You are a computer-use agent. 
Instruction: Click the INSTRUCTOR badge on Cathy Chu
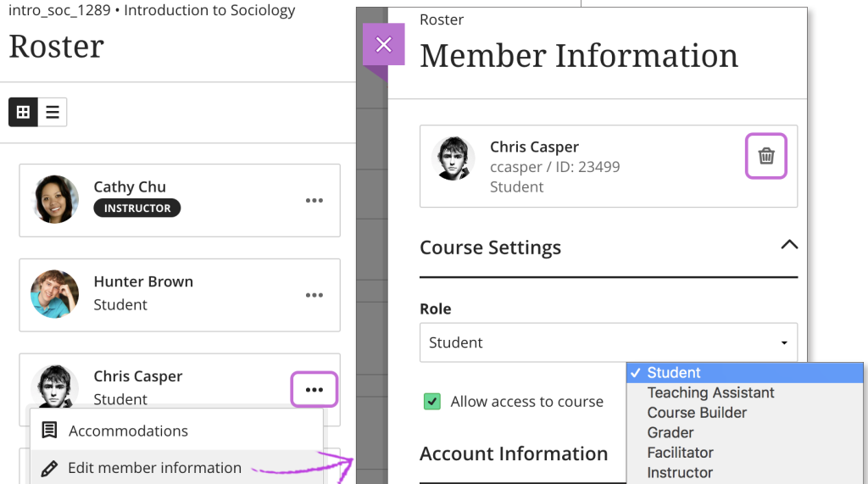click(x=137, y=209)
